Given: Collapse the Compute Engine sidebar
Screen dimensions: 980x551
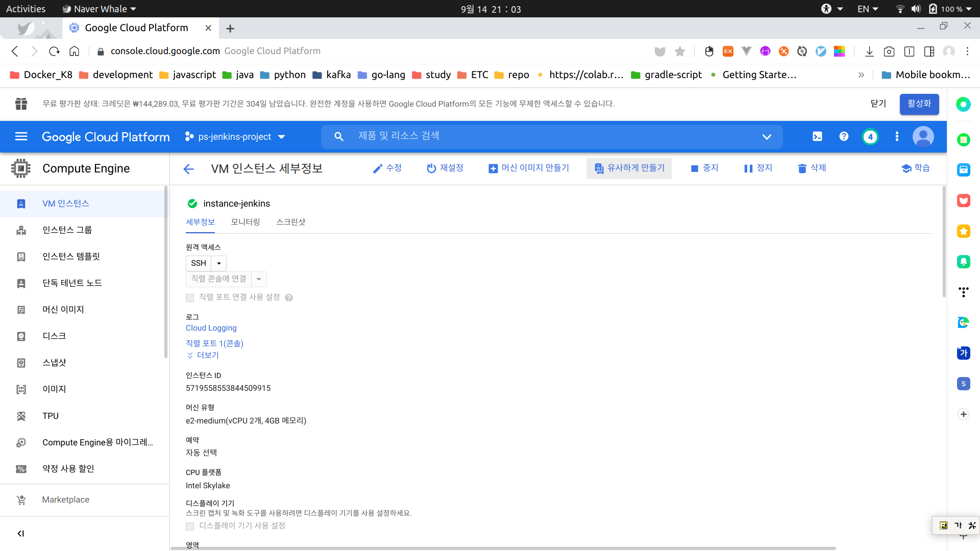Looking at the screenshot, I should (x=21, y=534).
